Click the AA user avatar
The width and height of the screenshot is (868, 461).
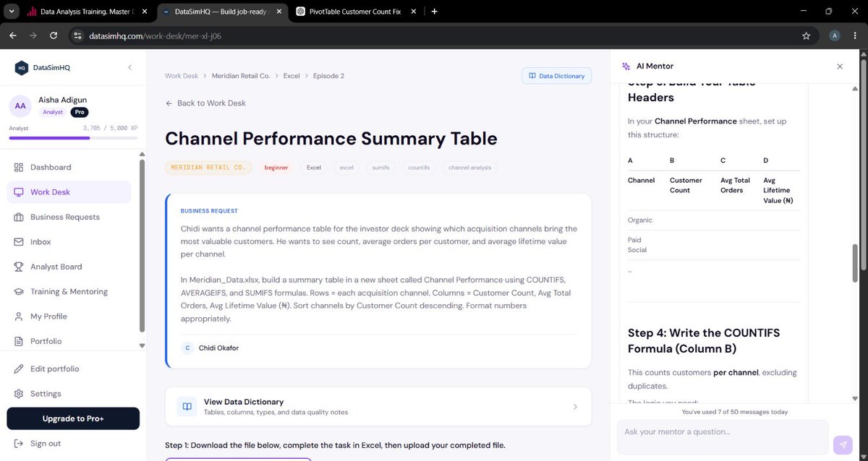(20, 105)
